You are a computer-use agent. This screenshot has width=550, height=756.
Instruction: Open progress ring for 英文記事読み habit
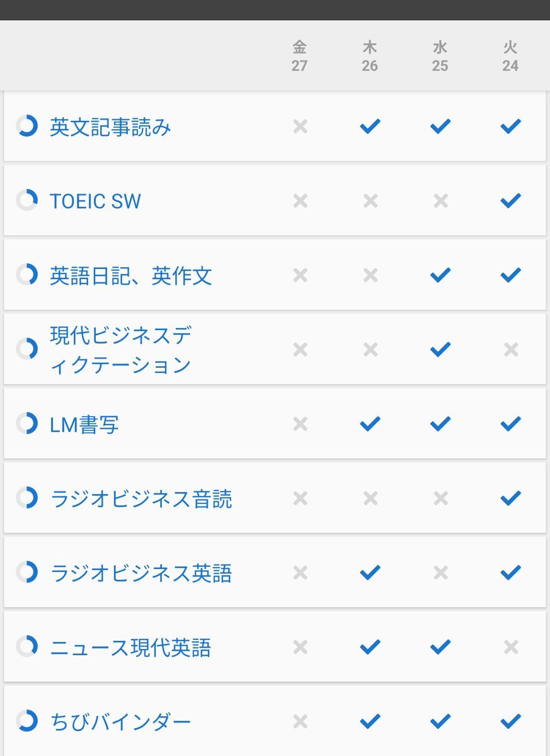point(27,126)
